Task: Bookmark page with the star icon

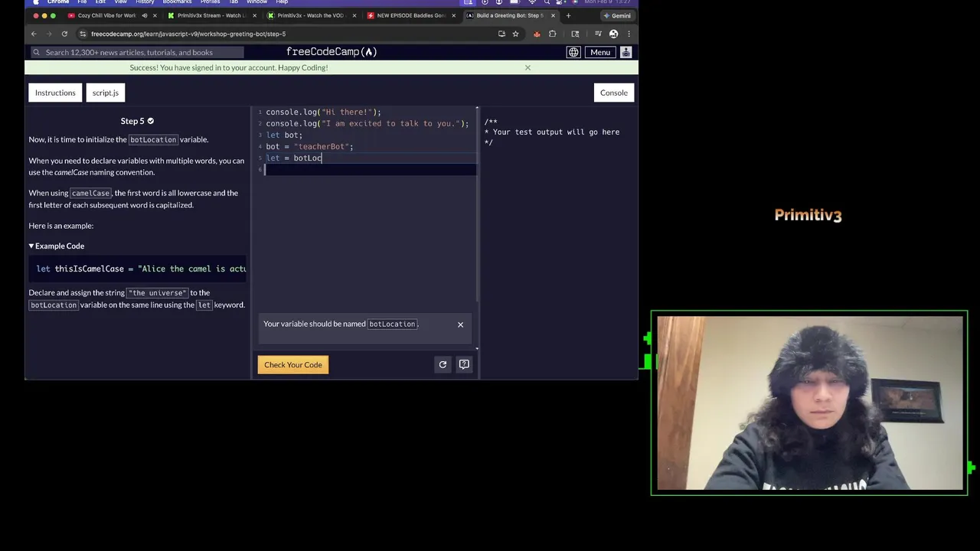Action: [515, 34]
